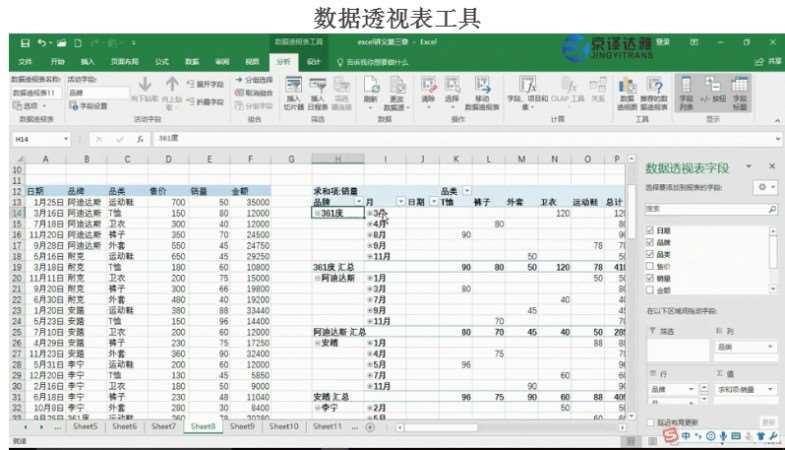Create a new blank document icon
785x450 pixels.
(78, 44)
